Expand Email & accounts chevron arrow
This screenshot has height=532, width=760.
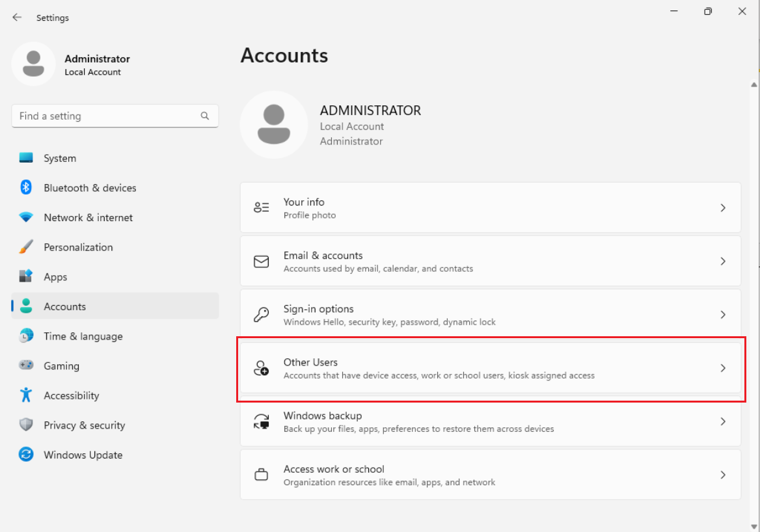tap(723, 261)
